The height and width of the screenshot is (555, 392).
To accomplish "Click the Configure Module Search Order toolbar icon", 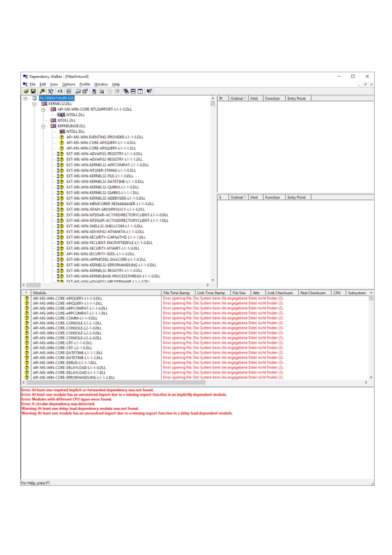I will tap(101, 91).
